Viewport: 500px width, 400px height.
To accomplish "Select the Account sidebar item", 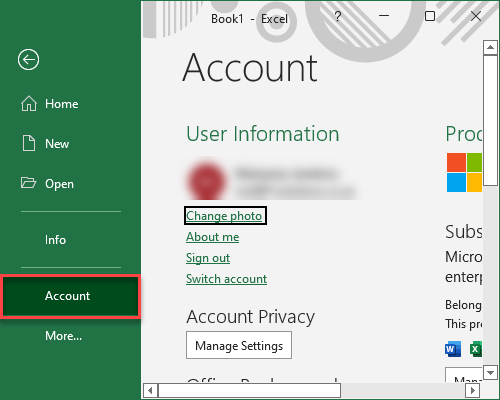I will [x=70, y=296].
